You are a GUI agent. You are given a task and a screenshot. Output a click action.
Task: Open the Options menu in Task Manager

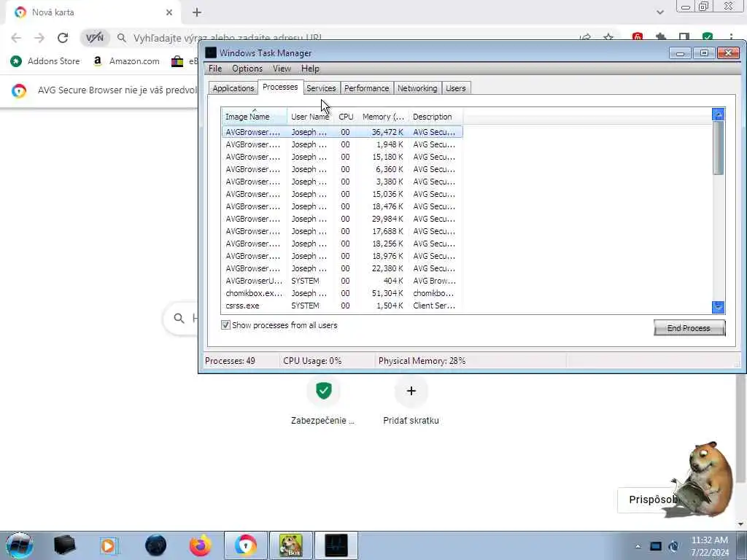[x=247, y=69]
